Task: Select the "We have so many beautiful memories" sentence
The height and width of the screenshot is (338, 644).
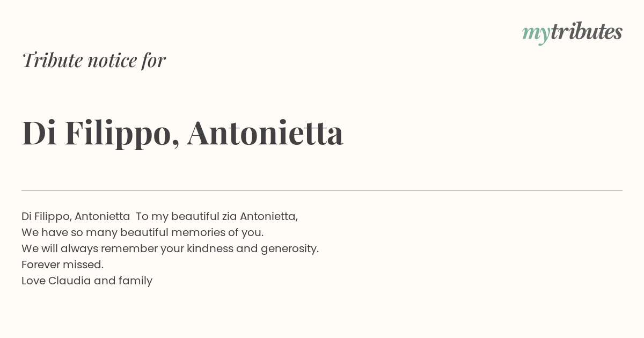Action: point(142,232)
